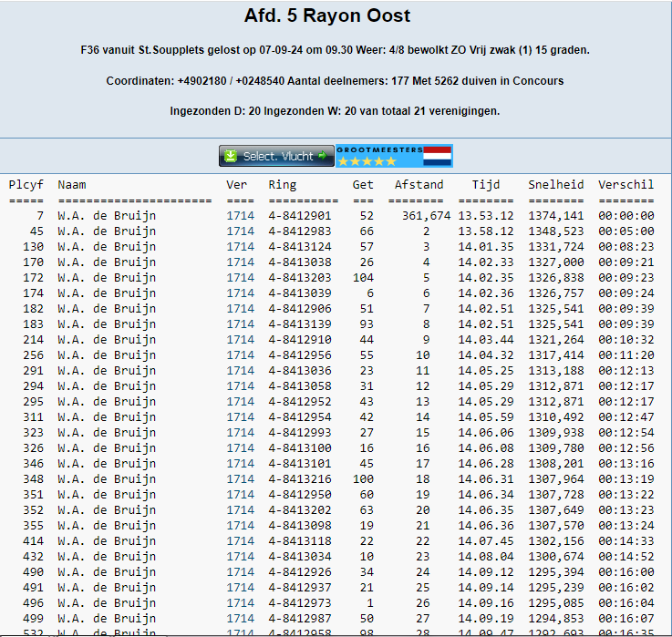Click ring number 4-8413038
Image resolution: width=672 pixels, height=637 pixels.
coord(300,262)
